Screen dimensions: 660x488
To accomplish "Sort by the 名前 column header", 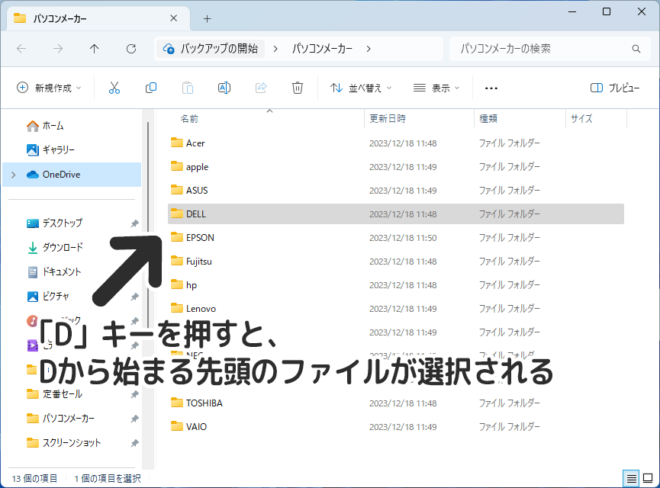I will pos(189,119).
